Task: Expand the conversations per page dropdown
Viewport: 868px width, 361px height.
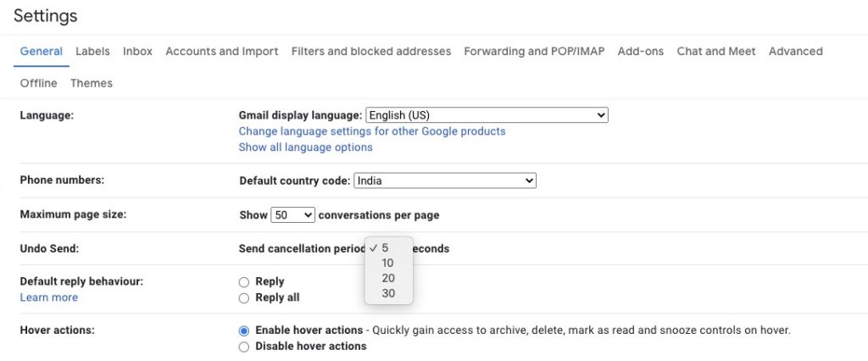Action: pyautogui.click(x=292, y=215)
